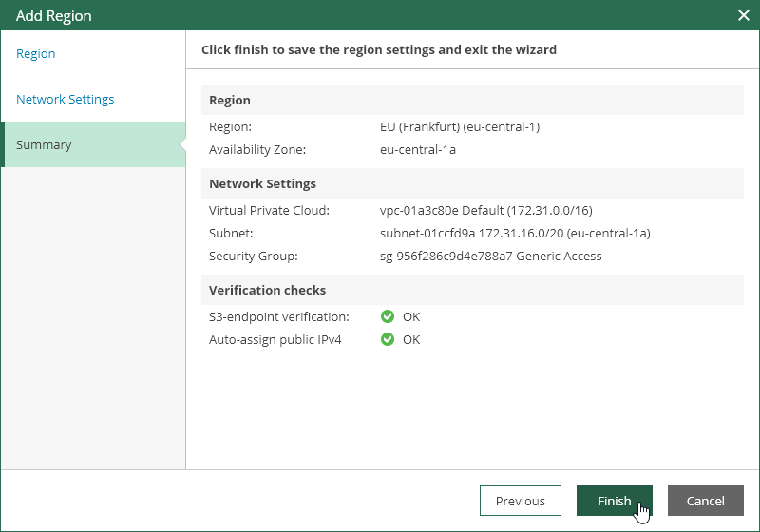Cancel the Add Region wizard
The width and height of the screenshot is (760, 532).
705,501
